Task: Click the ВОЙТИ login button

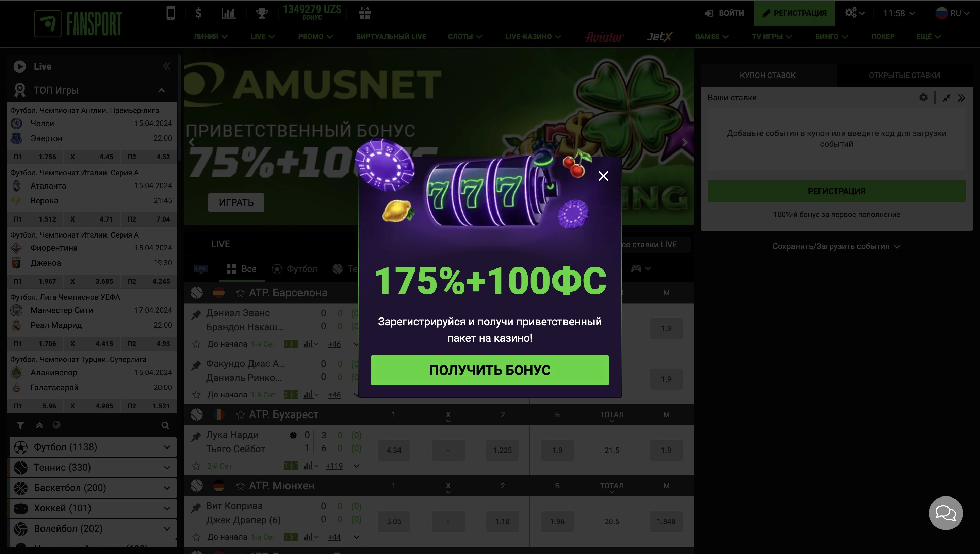Action: tap(724, 13)
